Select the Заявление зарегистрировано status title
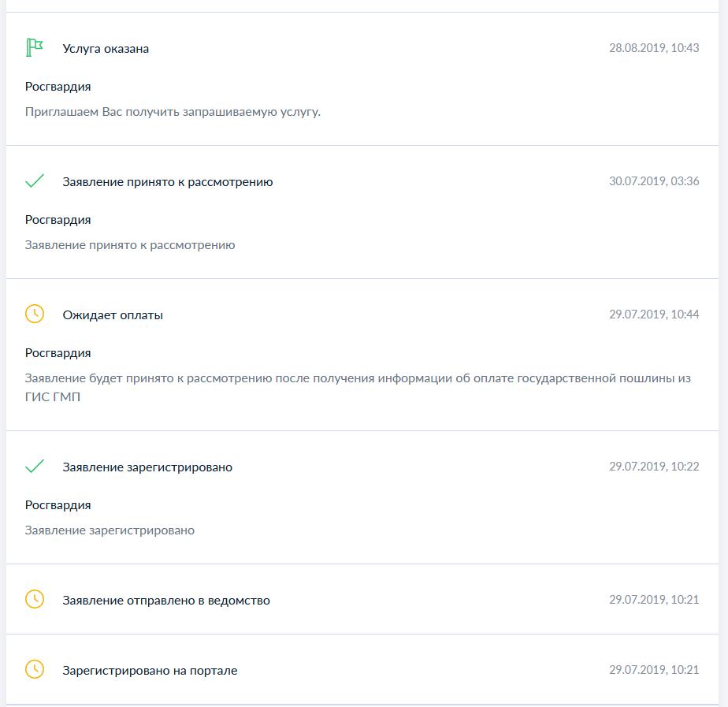 (147, 467)
